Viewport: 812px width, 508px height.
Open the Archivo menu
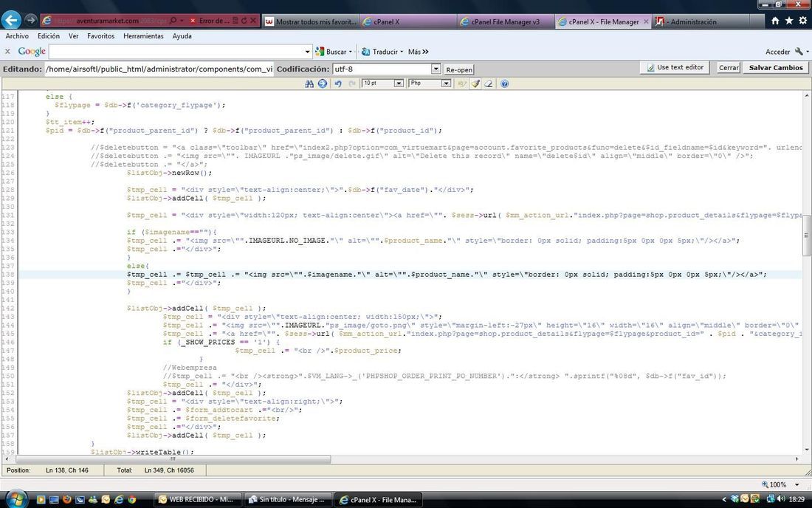(x=17, y=35)
